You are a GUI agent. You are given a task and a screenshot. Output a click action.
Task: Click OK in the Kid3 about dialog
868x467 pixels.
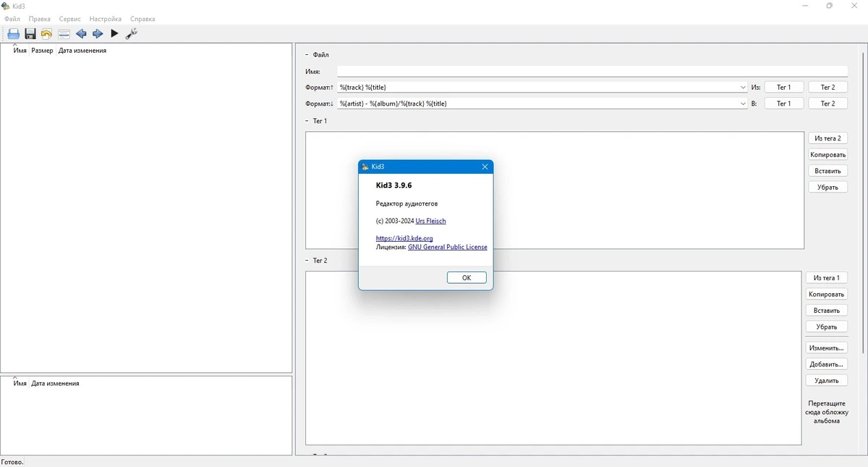pyautogui.click(x=467, y=278)
